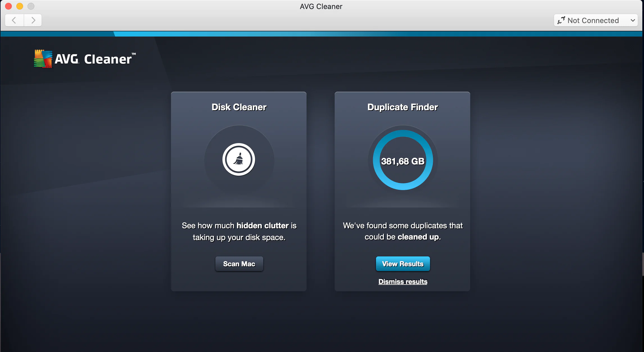This screenshot has width=644, height=352.
Task: Select the Duplicate Finder heading
Action: coord(402,107)
